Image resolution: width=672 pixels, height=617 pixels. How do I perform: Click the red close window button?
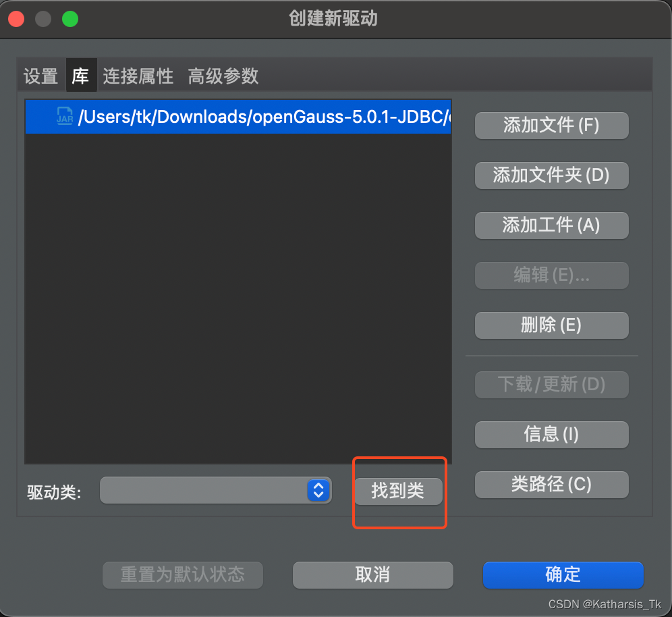[x=16, y=19]
